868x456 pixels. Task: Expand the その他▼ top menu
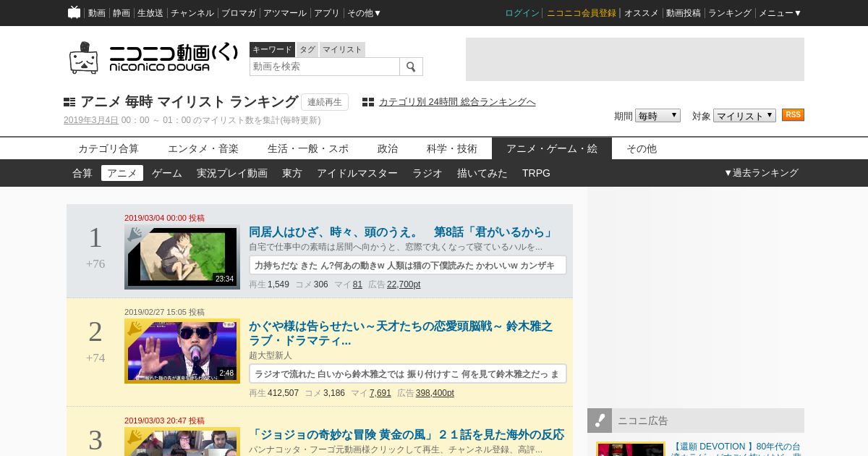coord(364,13)
